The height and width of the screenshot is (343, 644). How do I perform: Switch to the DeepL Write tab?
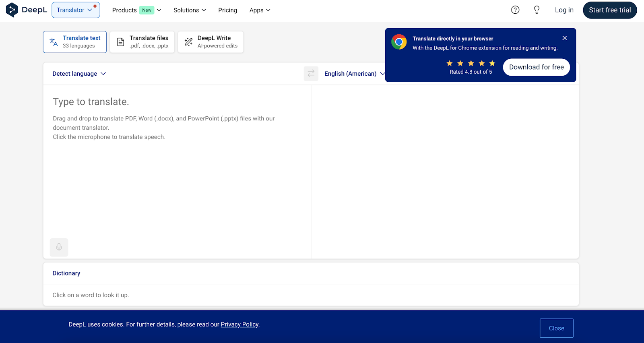pos(211,42)
